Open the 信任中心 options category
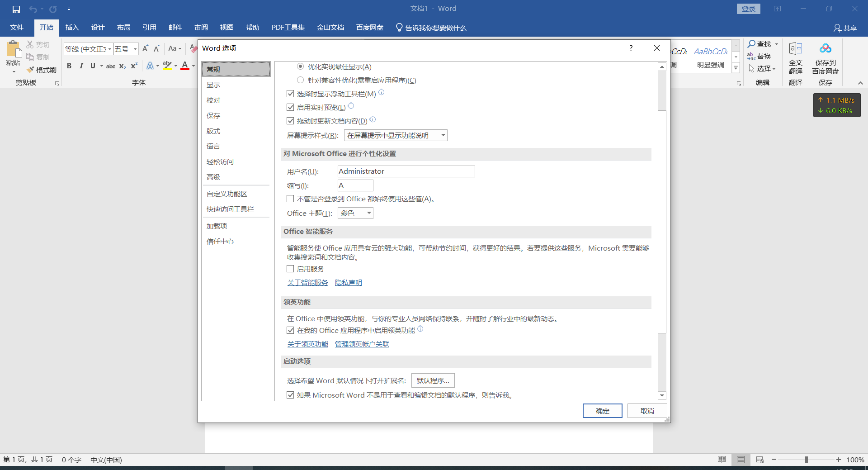This screenshot has width=868, height=470. [220, 242]
